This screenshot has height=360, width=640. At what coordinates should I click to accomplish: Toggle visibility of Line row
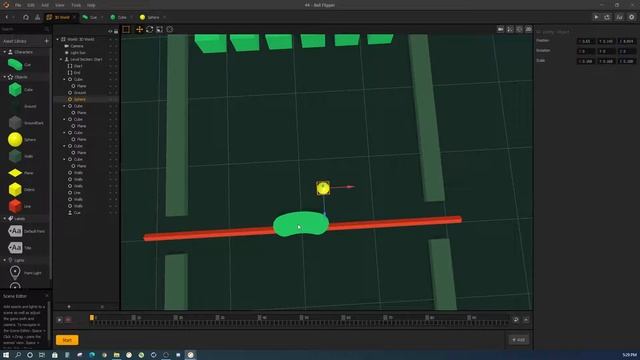110,193
